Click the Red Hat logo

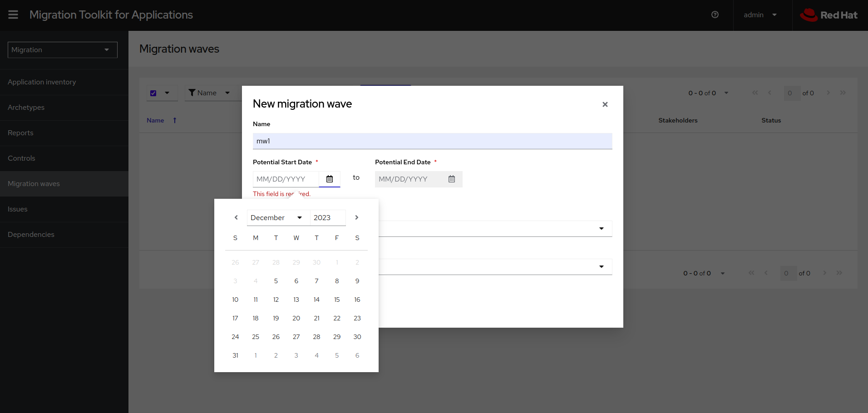point(829,15)
